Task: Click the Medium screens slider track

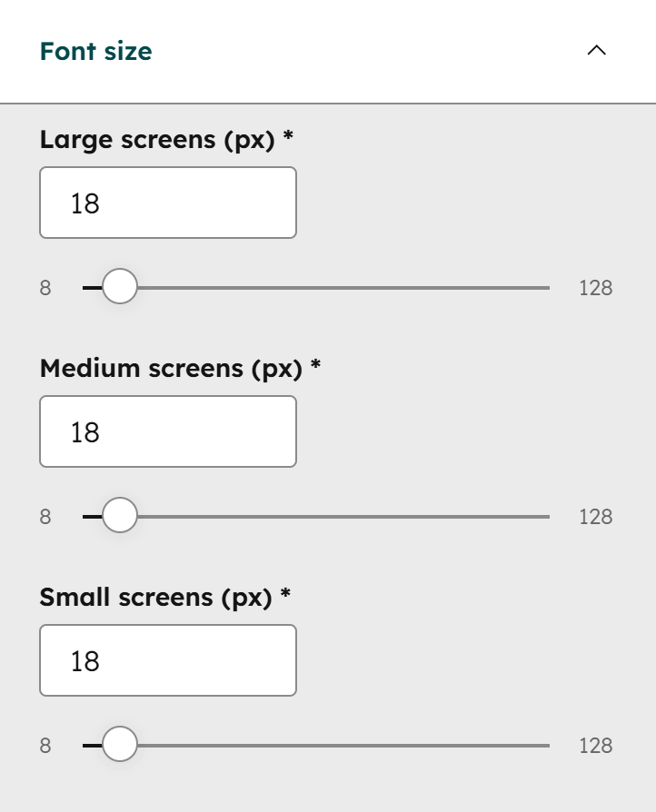Action: [345, 516]
